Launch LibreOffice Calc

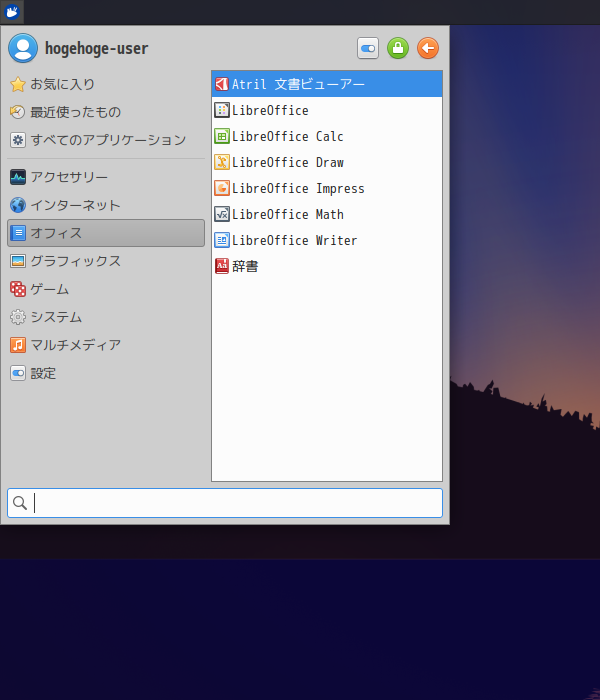pyautogui.click(x=327, y=136)
